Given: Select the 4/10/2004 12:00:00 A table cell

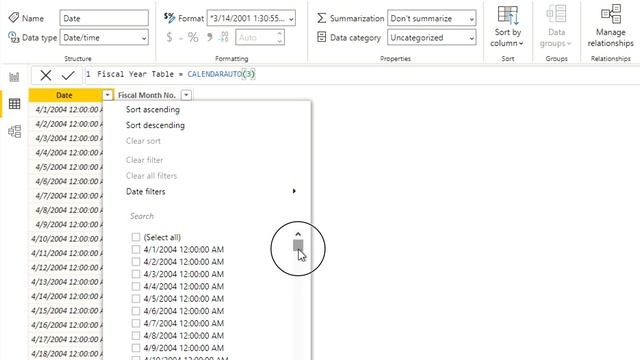Looking at the screenshot, I should point(66,239).
